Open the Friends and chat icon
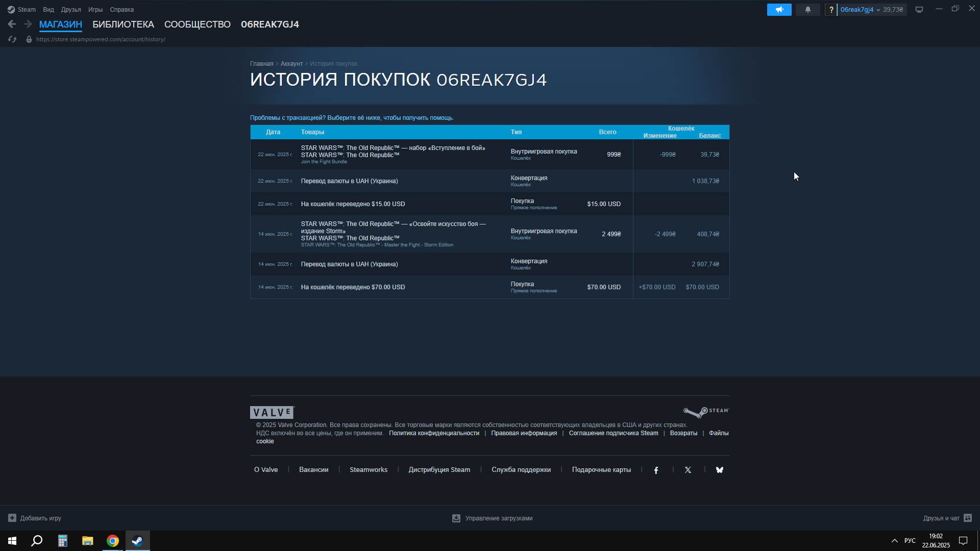The image size is (980, 551). 968,518
